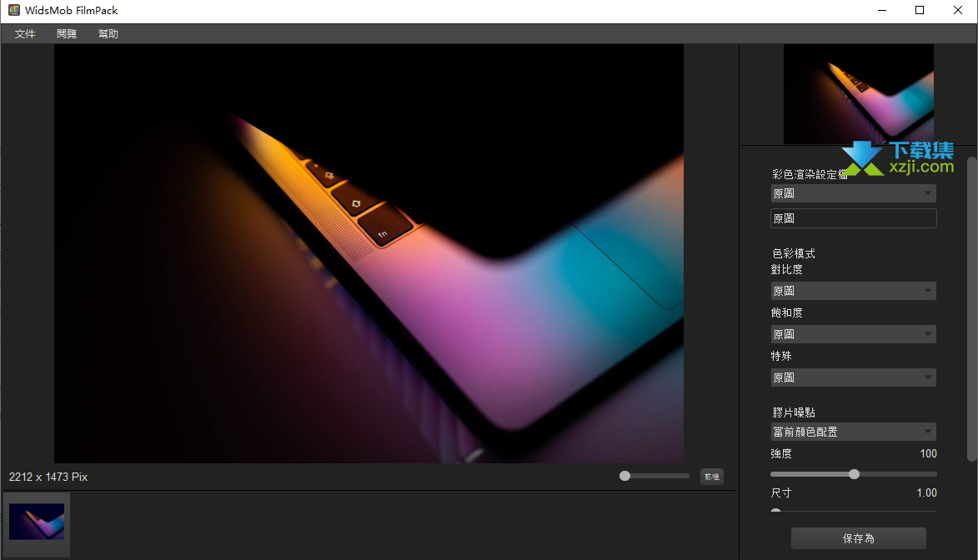Expand the 彩色渲染設定檔 dropdown
The width and height of the screenshot is (978, 560).
point(853,193)
